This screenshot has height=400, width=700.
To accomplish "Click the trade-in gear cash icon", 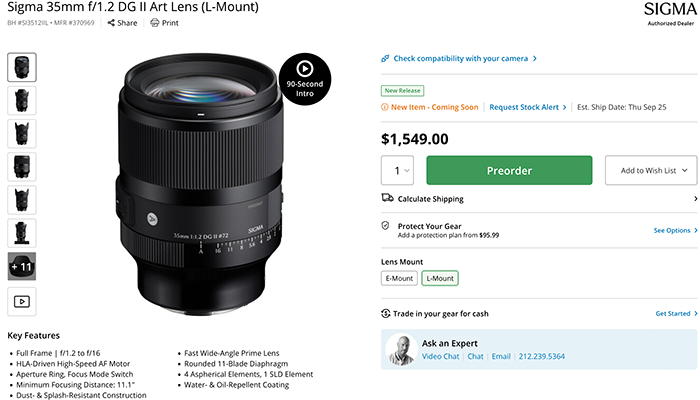I will click(387, 313).
